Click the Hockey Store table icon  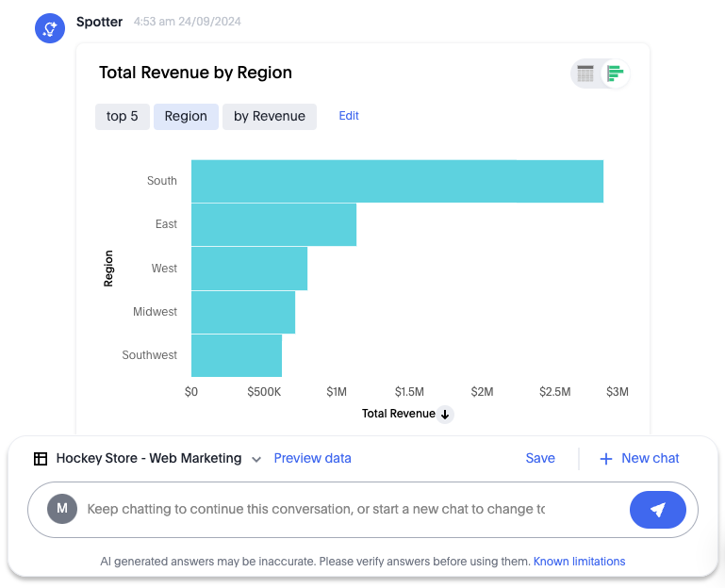[41, 459]
